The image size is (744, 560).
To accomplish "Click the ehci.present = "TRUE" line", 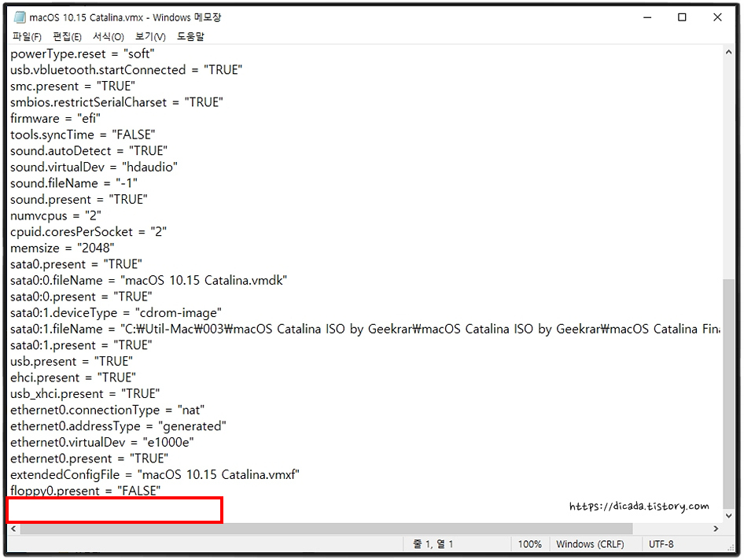I will tap(73, 378).
